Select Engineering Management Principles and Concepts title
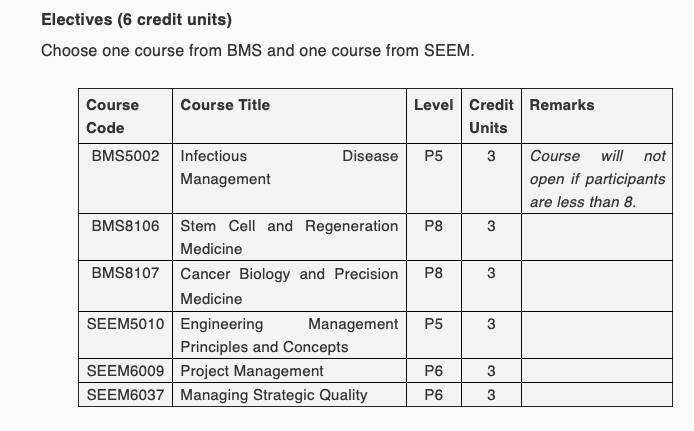Viewport: 694px width, 431px height. click(289, 335)
